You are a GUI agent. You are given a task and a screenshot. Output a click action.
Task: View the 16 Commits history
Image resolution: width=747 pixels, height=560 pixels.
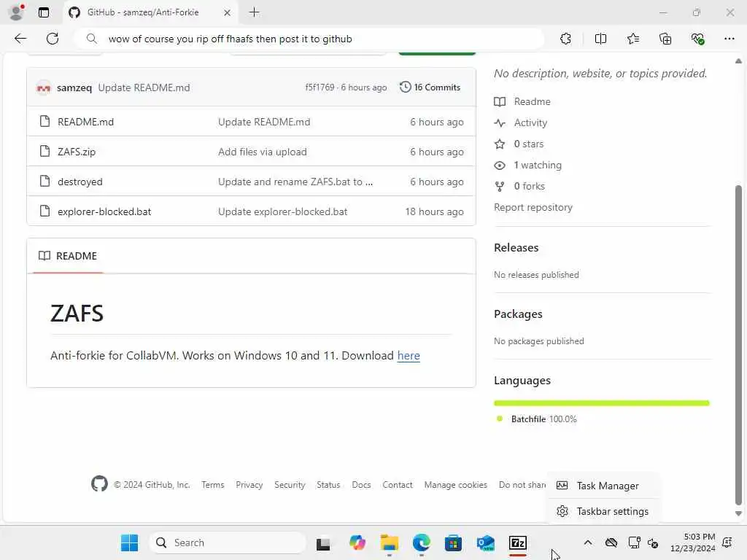click(x=430, y=87)
